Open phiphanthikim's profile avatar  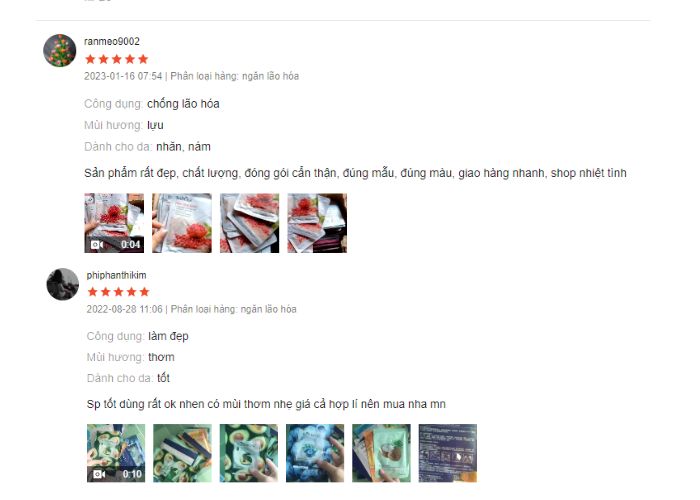click(x=62, y=284)
